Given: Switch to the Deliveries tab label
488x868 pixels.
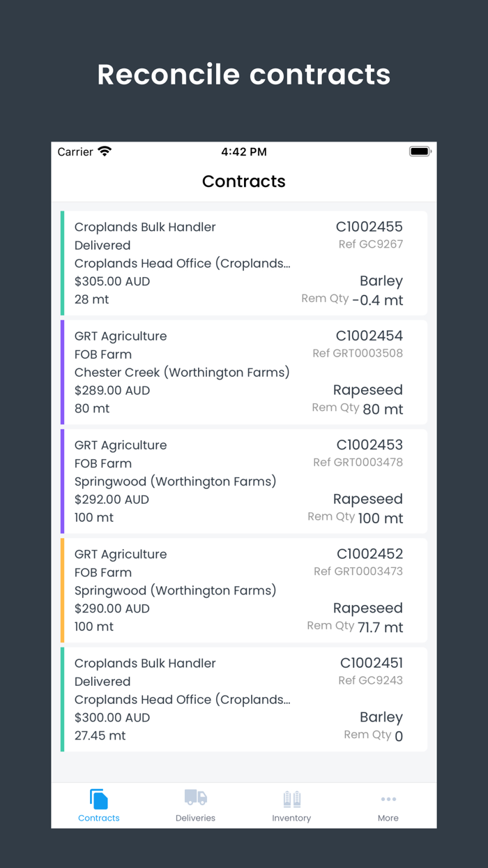Looking at the screenshot, I should (195, 818).
